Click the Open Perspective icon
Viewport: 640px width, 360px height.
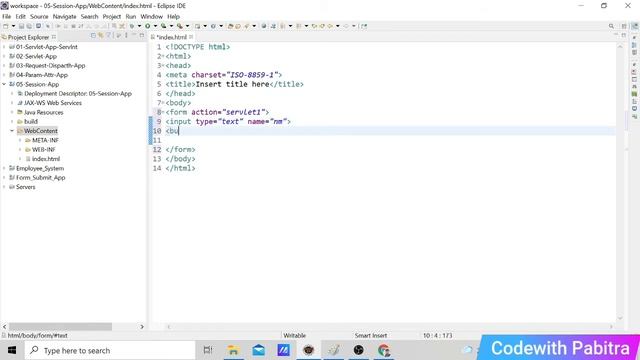(624, 26)
